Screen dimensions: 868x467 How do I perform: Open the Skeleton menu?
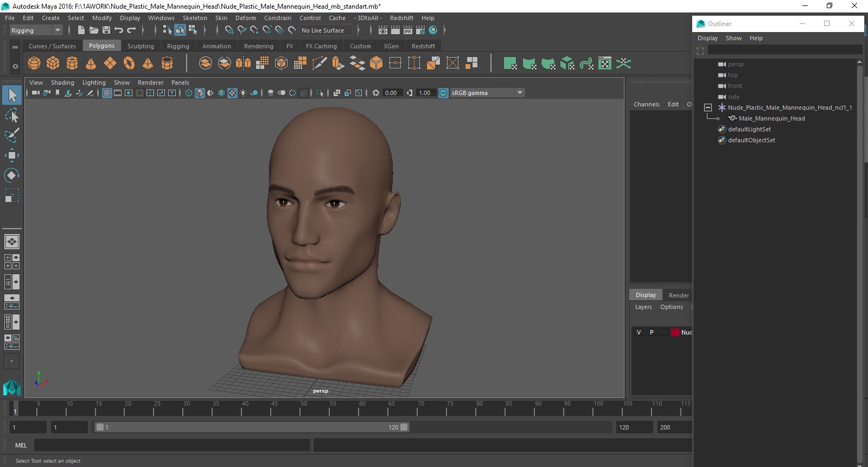coord(195,18)
